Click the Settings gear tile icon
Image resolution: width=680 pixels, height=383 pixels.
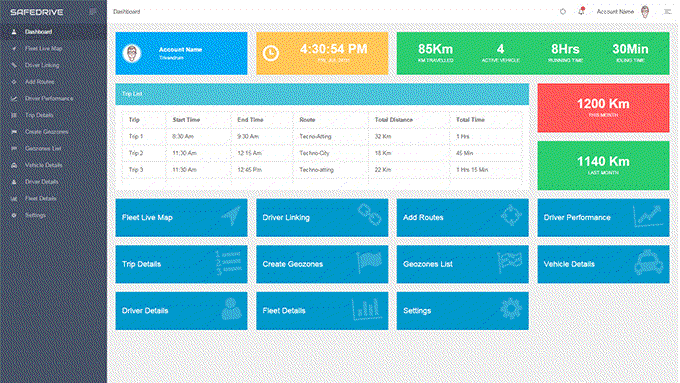510,309
